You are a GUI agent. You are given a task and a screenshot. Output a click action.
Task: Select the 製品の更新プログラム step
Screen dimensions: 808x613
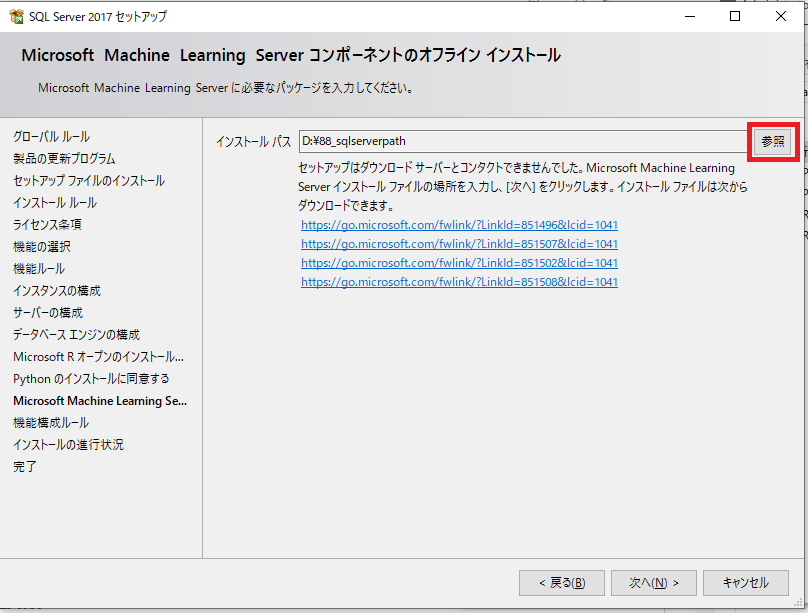click(64, 159)
